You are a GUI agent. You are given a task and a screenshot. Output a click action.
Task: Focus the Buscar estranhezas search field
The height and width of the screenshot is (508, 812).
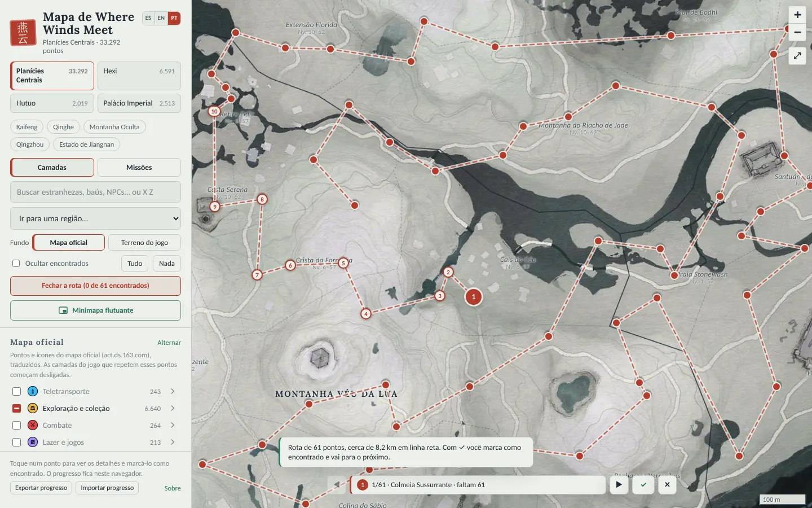point(95,192)
